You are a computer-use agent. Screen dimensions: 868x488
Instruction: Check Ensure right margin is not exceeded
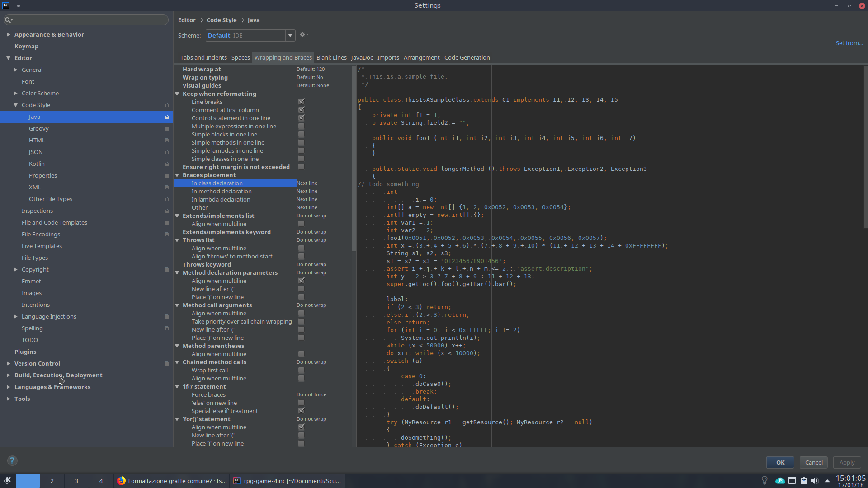pyautogui.click(x=302, y=167)
